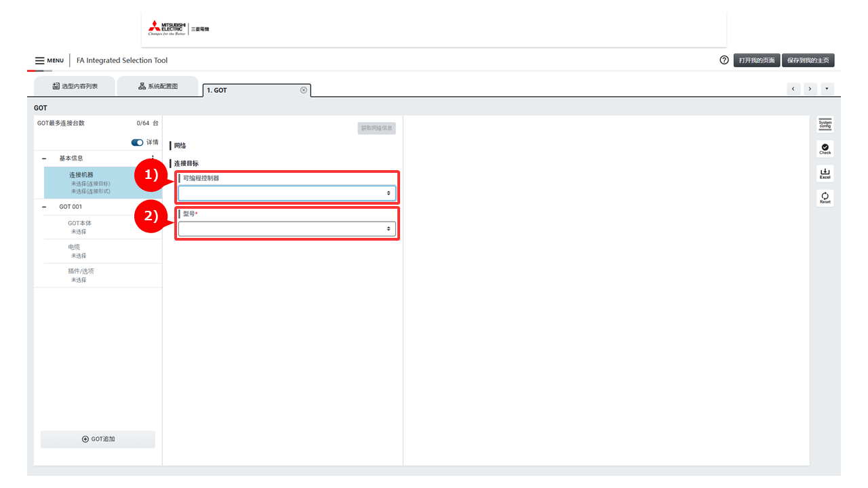Screen dimensions: 868x488
Task: Run the Check validation icon
Action: [825, 148]
